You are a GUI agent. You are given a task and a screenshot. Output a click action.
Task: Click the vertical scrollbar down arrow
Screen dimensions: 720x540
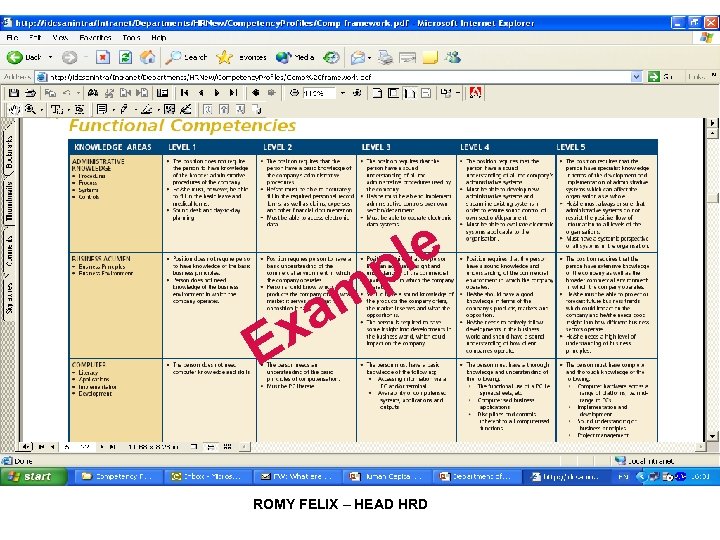[x=712, y=436]
